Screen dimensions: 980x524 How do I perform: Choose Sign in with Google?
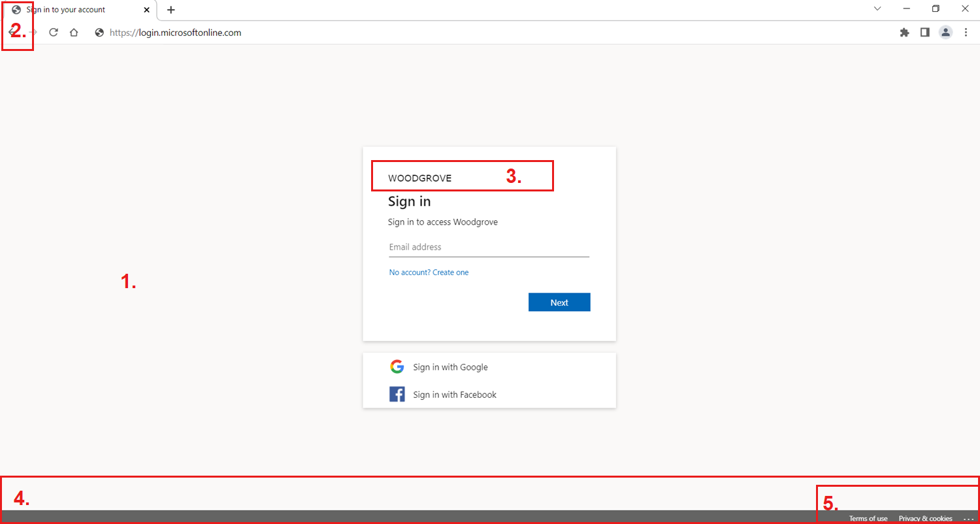[x=449, y=367]
